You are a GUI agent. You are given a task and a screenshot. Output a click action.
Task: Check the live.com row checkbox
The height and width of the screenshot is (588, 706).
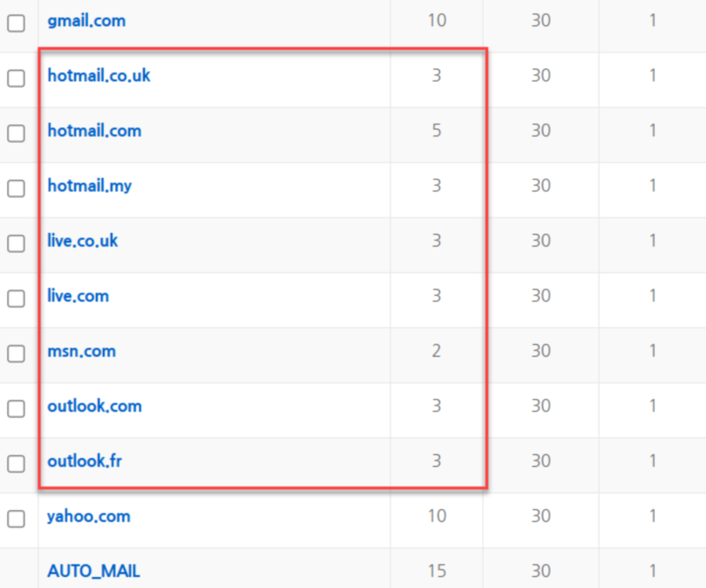[x=17, y=298]
